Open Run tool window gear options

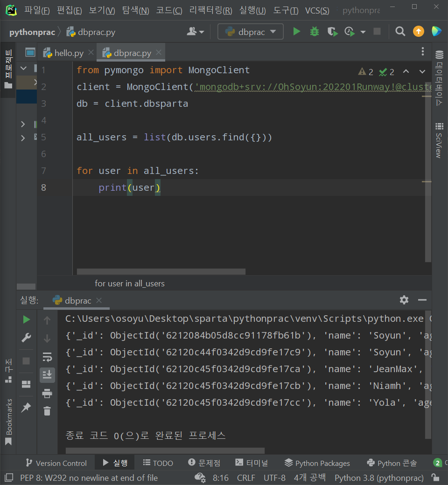tap(404, 300)
